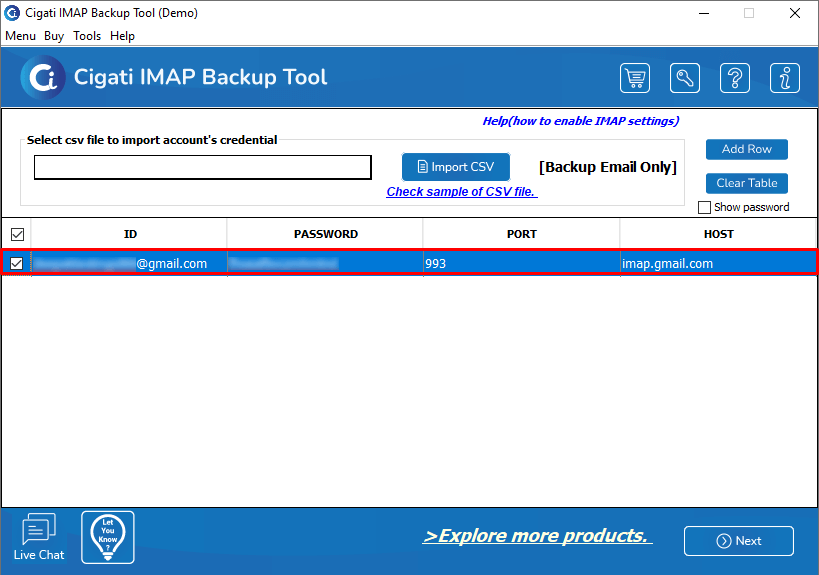
Task: Follow the Explore more products link
Action: pos(537,536)
